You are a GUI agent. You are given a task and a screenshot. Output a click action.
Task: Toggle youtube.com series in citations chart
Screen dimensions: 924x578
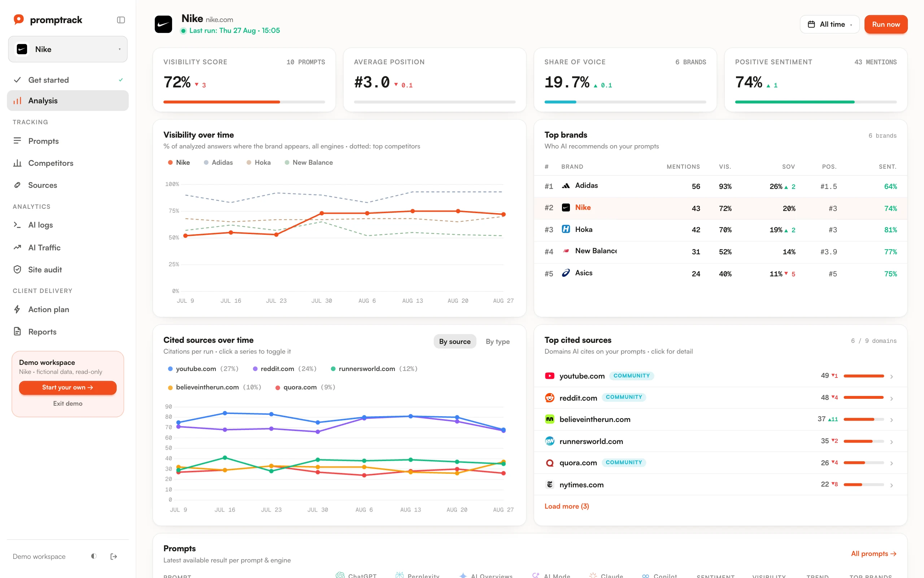(203, 368)
